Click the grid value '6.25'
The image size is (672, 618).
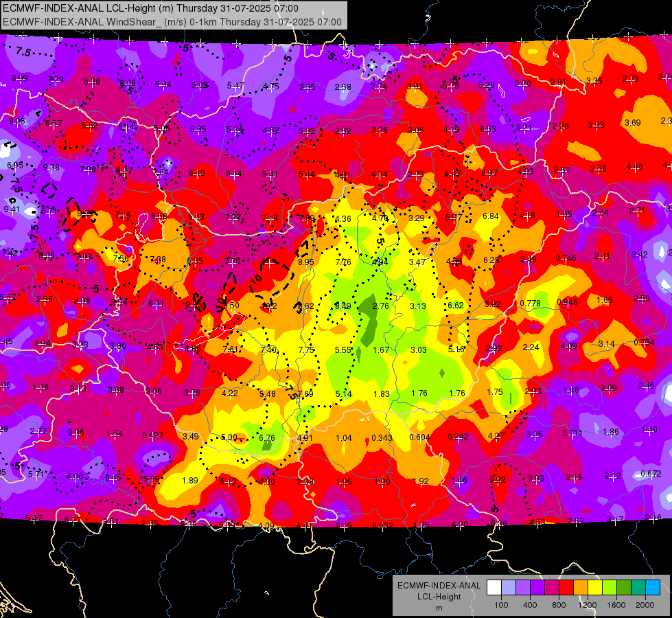coord(491,260)
